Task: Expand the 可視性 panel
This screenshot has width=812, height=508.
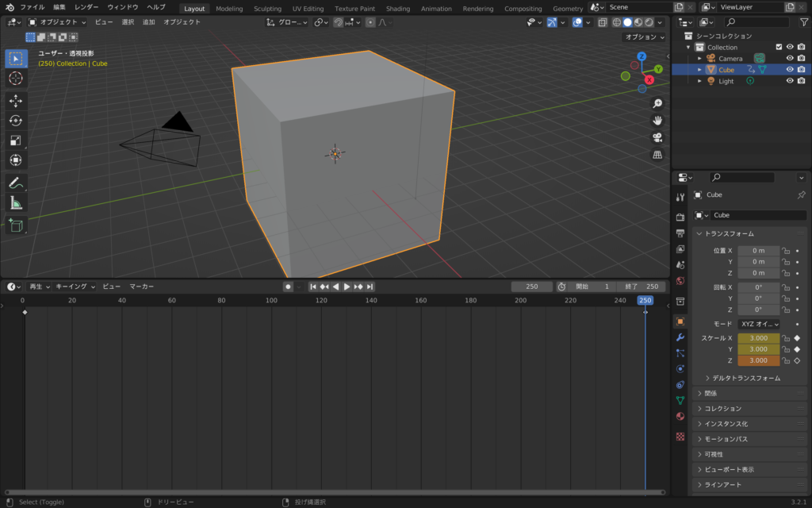Action: click(714, 454)
